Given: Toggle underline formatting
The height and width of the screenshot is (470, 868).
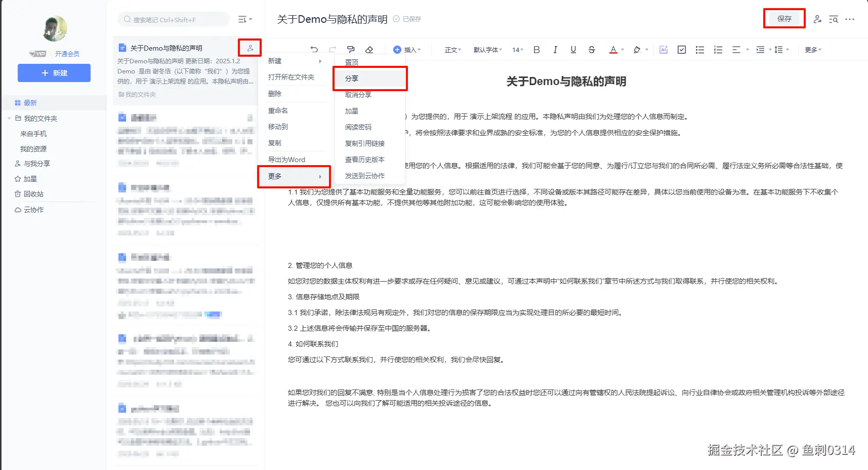Looking at the screenshot, I should pyautogui.click(x=573, y=50).
